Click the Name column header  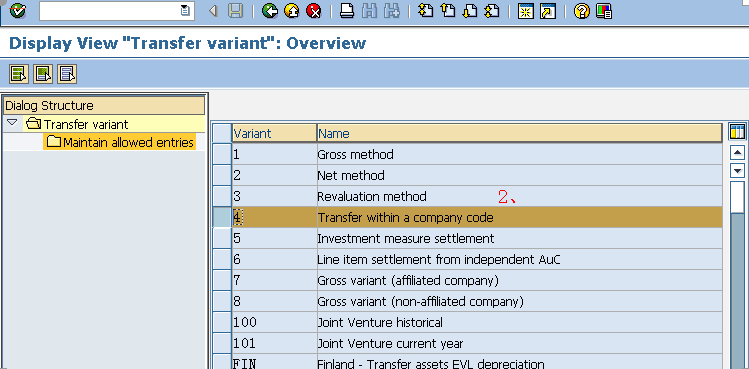click(x=520, y=133)
